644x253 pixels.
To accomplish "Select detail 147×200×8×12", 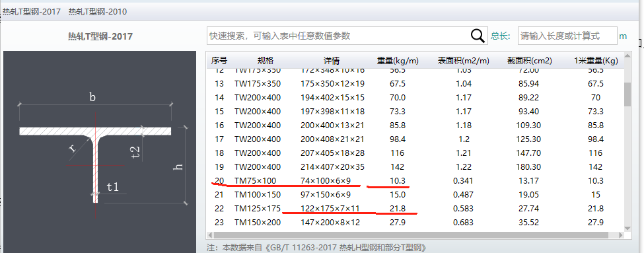I will (330, 223).
